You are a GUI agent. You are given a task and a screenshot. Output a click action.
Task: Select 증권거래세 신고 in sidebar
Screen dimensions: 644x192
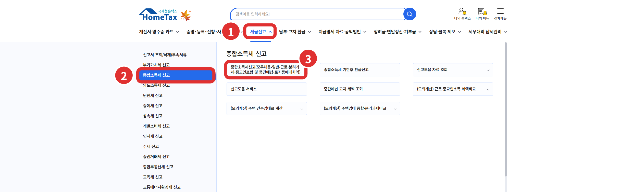coord(156,157)
